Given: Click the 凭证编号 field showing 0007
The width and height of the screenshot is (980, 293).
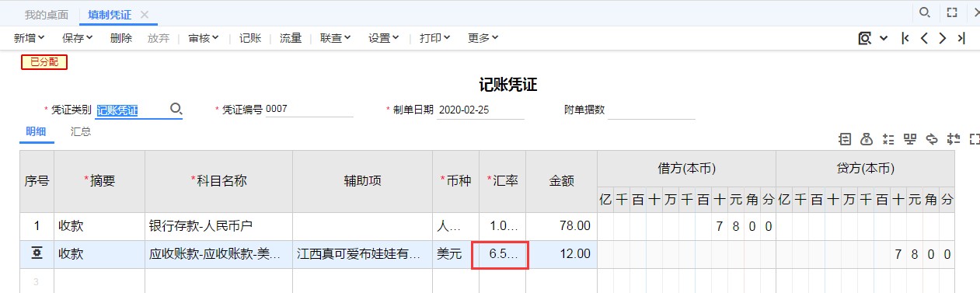Looking at the screenshot, I should pyautogui.click(x=309, y=110).
